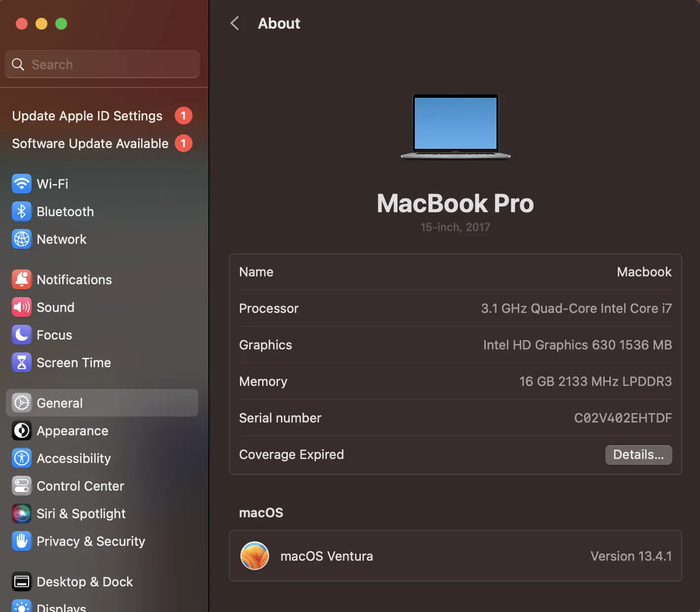Select the Sound speaker icon
Screen dimensions: 700x612
tap(21, 307)
